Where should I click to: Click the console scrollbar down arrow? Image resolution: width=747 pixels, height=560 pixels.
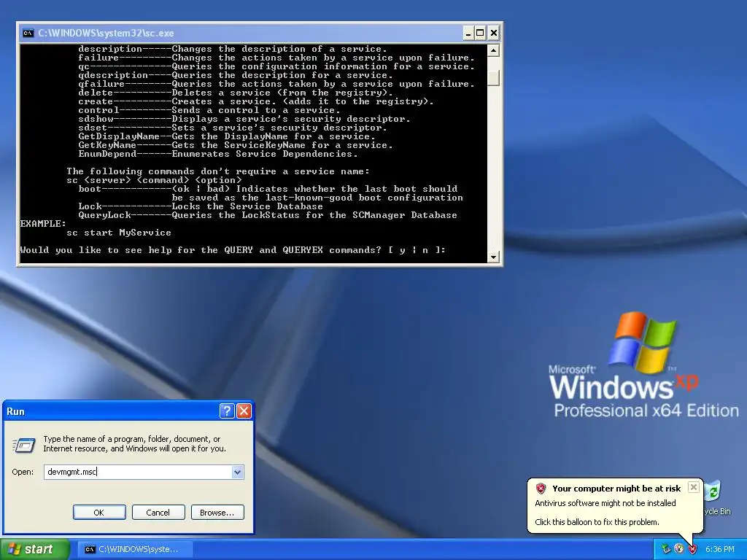tap(494, 257)
